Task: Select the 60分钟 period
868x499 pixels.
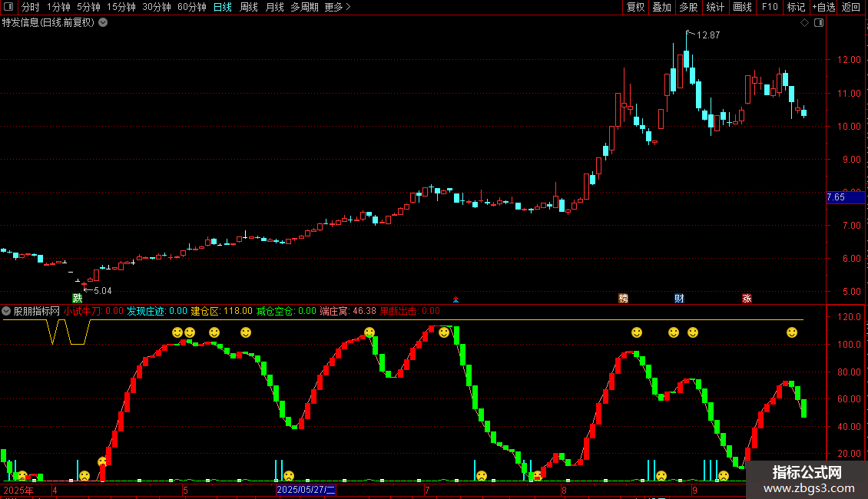Action: [192, 7]
